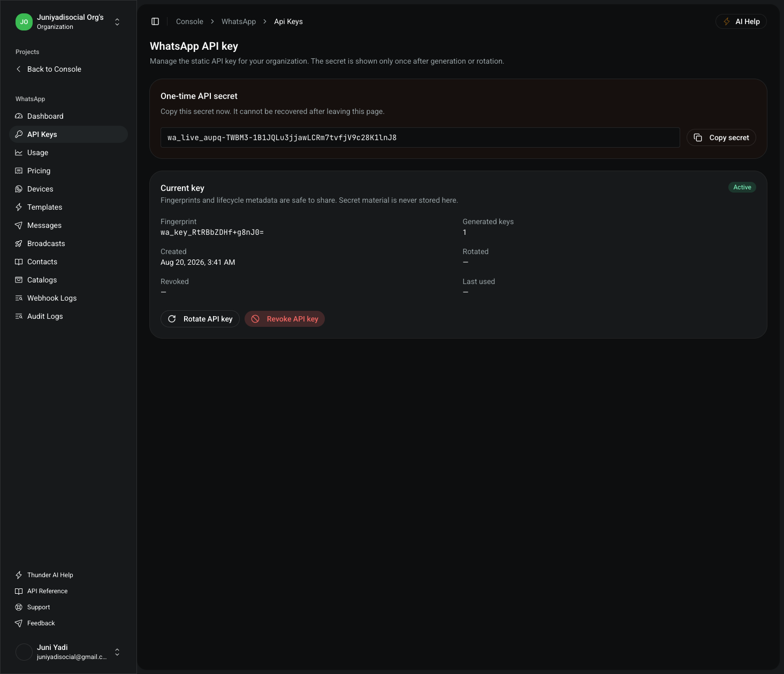Toggle the sidebar panel icon
This screenshot has height=674, width=784.
(x=155, y=21)
